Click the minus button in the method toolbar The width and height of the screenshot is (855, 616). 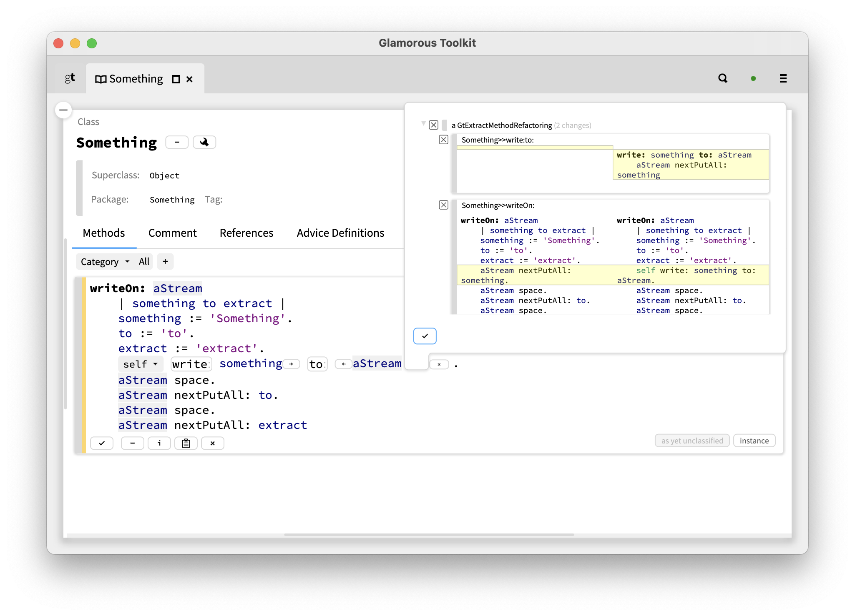(132, 443)
